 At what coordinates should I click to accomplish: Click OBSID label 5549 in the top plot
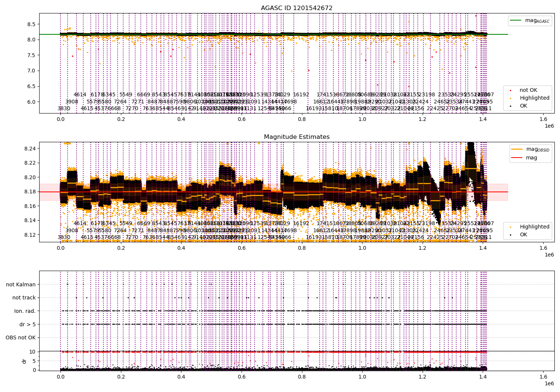126,95
